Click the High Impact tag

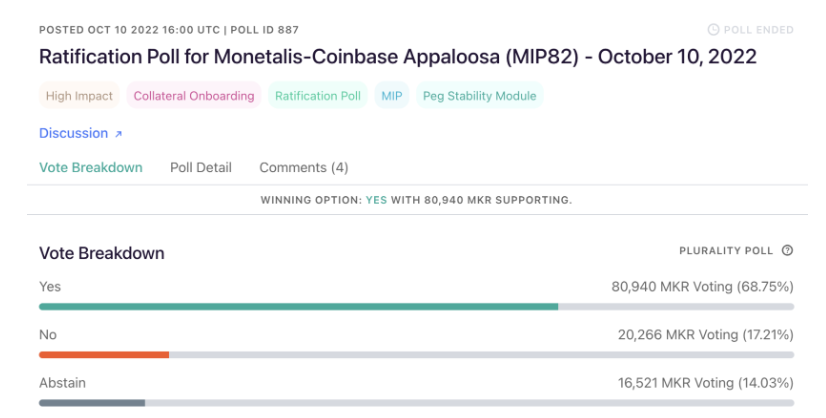[79, 96]
